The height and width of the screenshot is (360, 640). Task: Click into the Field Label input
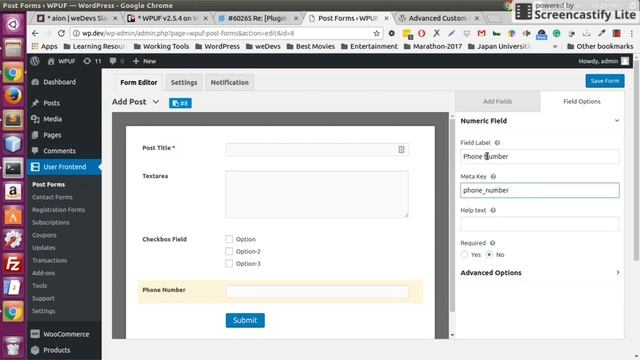(540, 157)
